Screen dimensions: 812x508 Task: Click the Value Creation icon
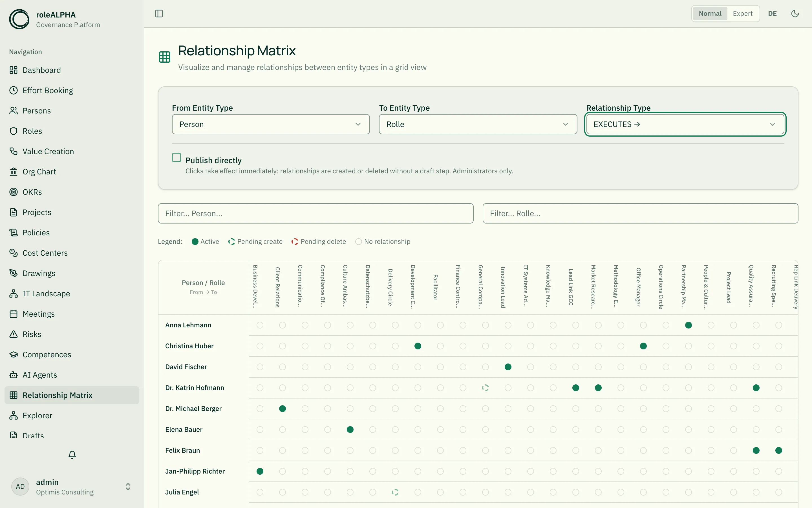[x=14, y=151]
